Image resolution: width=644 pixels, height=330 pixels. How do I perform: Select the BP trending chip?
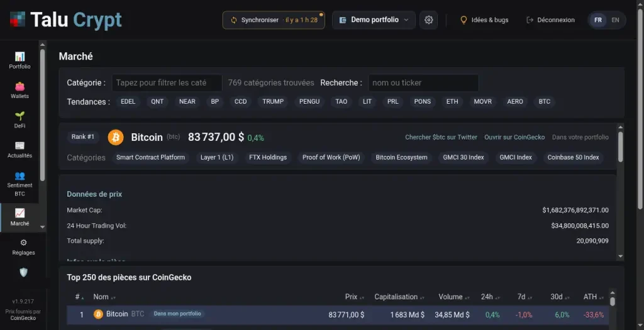[215, 101]
